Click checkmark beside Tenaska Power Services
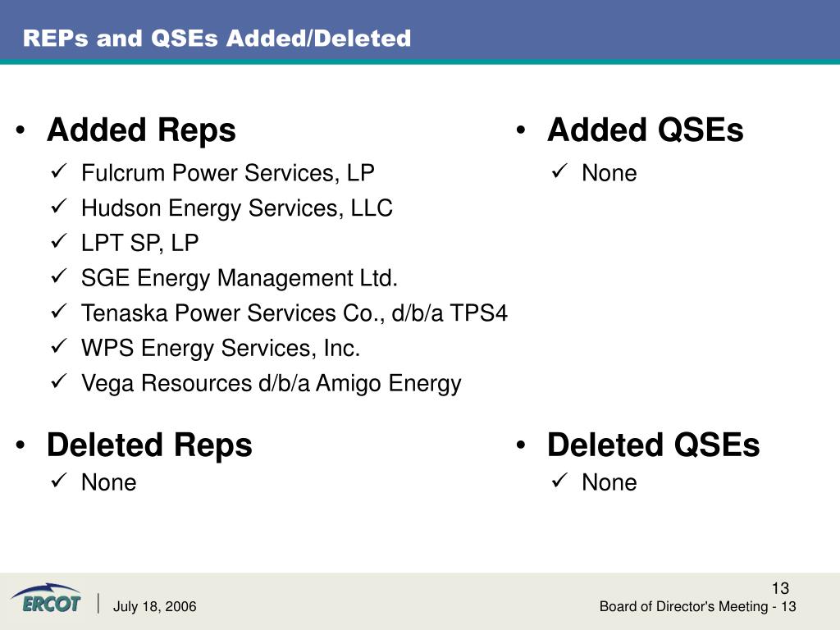Screen dimensions: 840x630 pos(58,311)
